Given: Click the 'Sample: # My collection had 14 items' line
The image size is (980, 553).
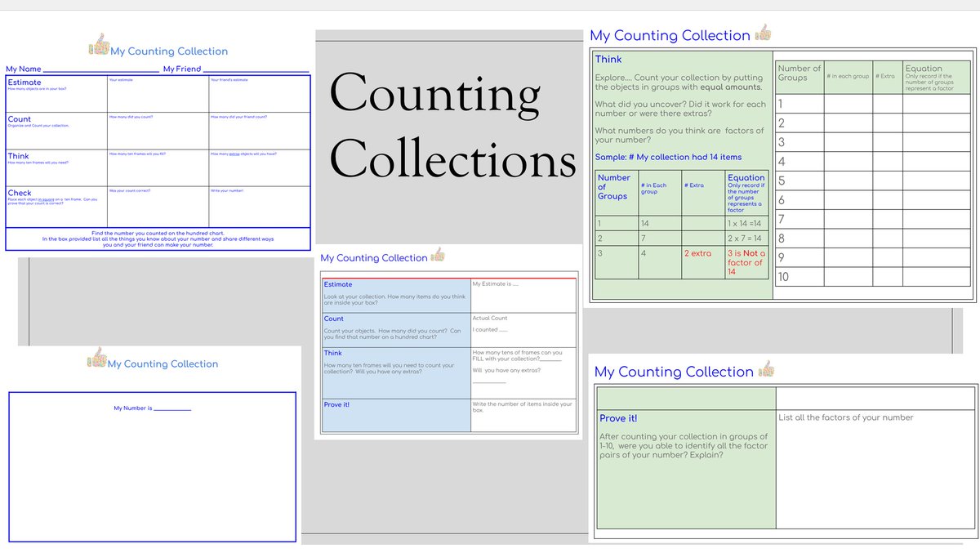Looking at the screenshot, I should 669,157.
